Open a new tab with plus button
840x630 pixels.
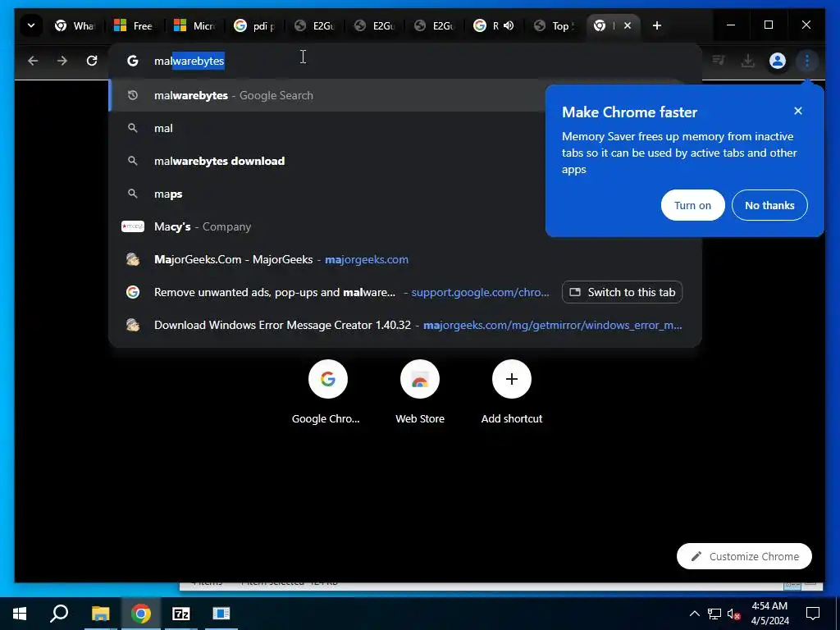(x=657, y=25)
